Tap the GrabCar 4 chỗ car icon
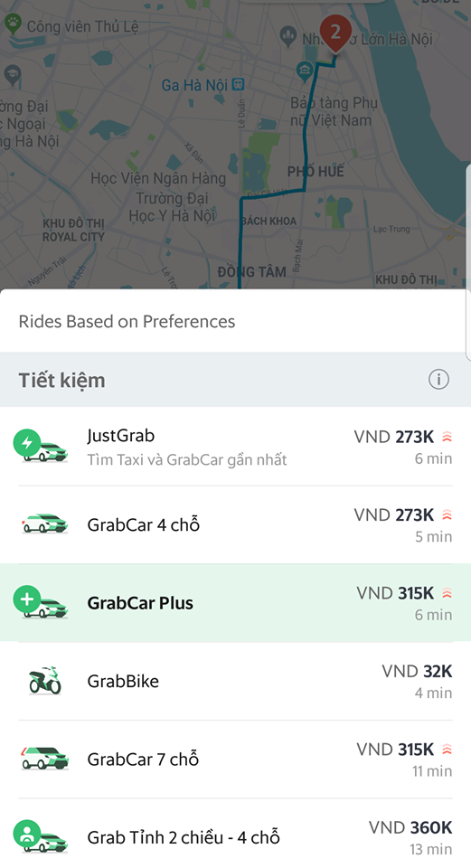 pos(44,524)
